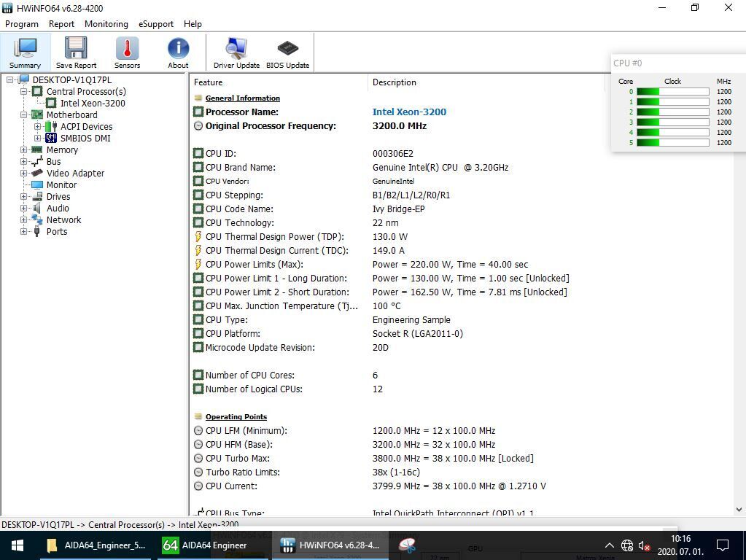Click the Drives node icon
This screenshot has height=560, width=746.
click(36, 196)
